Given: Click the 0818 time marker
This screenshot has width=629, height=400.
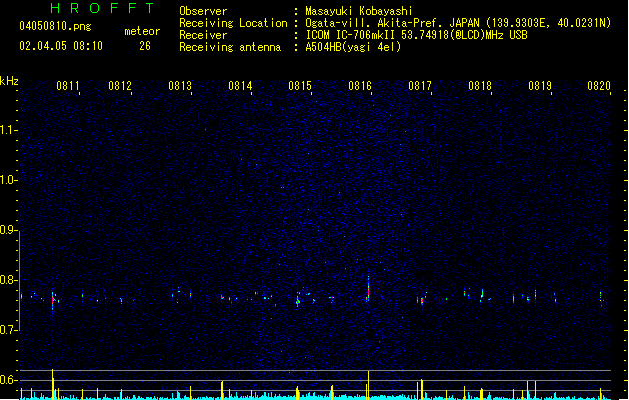Looking at the screenshot, I should pos(480,86).
